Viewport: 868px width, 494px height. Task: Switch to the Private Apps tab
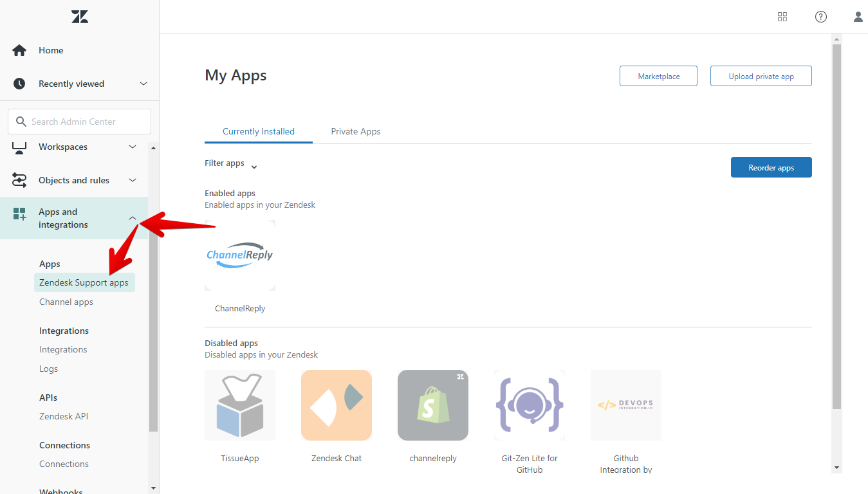(356, 131)
